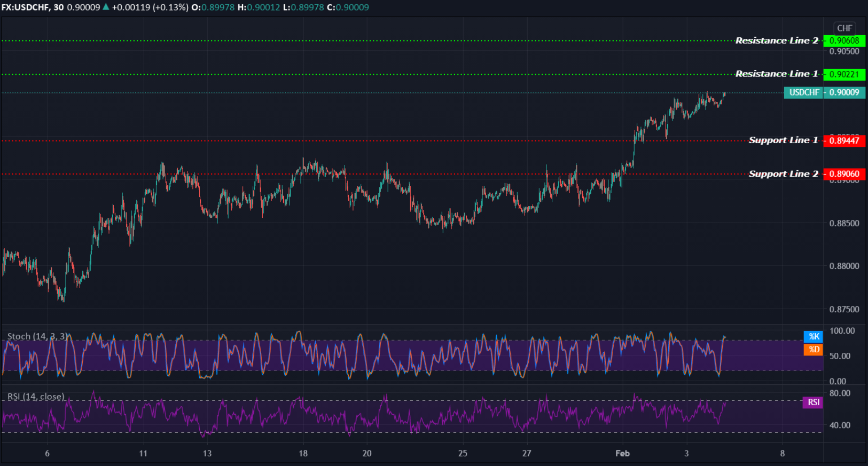Select the Resistance Line 2 price tag 0.90608
The width and height of the screenshot is (868, 466).
click(844, 41)
